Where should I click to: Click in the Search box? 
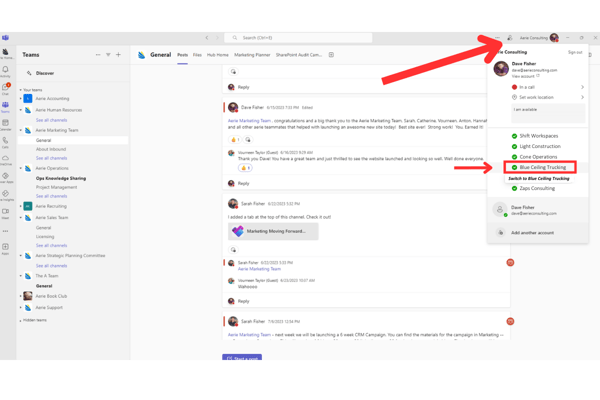tap(298, 38)
